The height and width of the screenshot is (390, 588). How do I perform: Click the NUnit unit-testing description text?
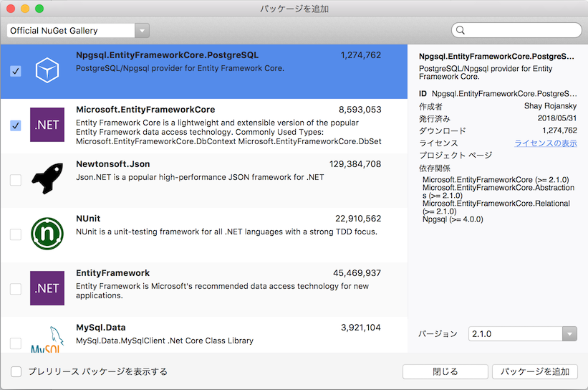(x=226, y=232)
